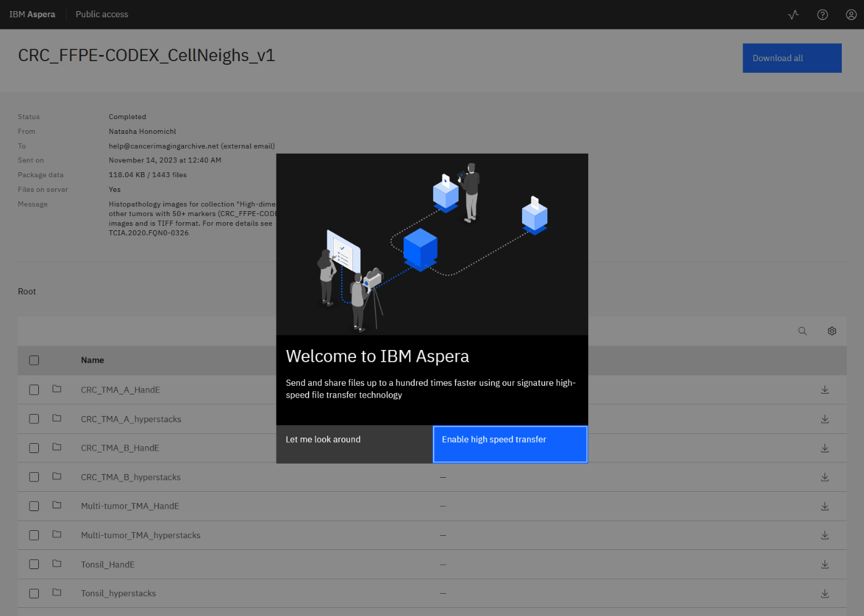Open the Tonsil_HandE folder name
Image resolution: width=864 pixels, height=616 pixels.
[x=107, y=564]
